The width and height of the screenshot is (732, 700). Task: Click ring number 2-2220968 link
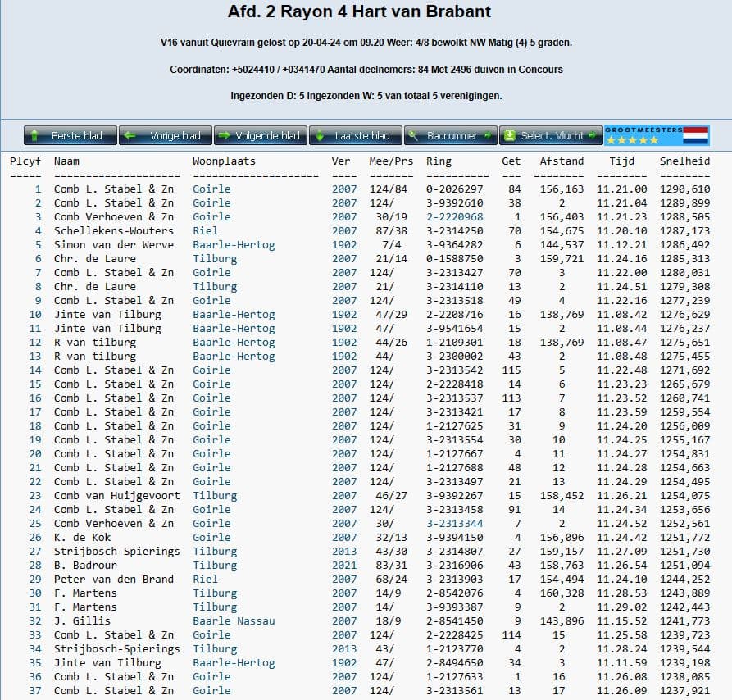coord(455,217)
